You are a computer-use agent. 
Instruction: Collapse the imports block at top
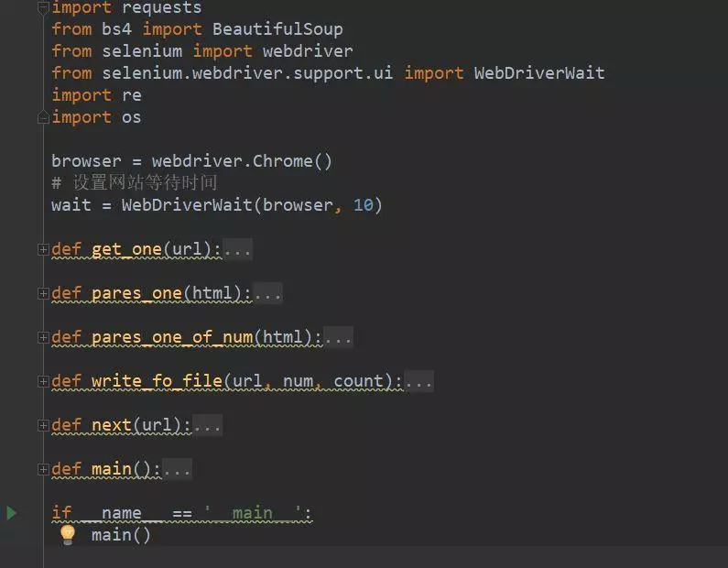coord(43,7)
